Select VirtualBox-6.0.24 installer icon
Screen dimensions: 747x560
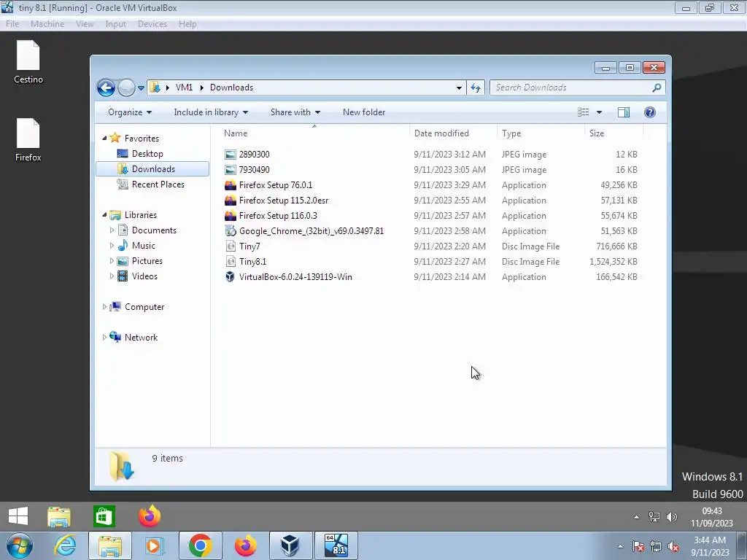coord(231,276)
